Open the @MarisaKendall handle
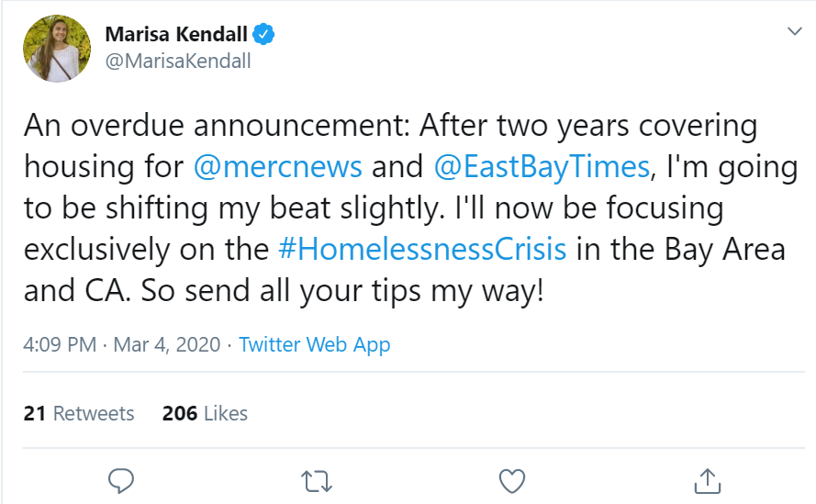Image resolution: width=816 pixels, height=504 pixels. point(178,62)
